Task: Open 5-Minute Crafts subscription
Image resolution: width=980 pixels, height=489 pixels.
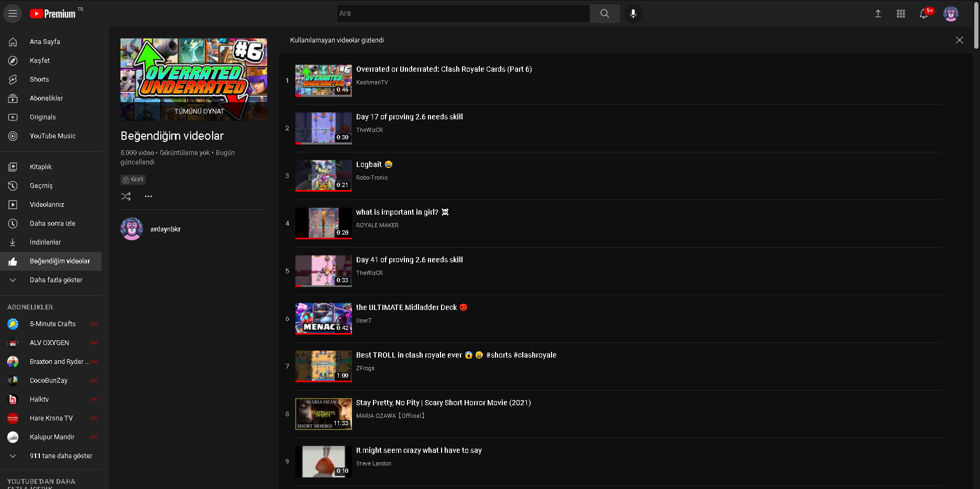Action: click(51, 324)
